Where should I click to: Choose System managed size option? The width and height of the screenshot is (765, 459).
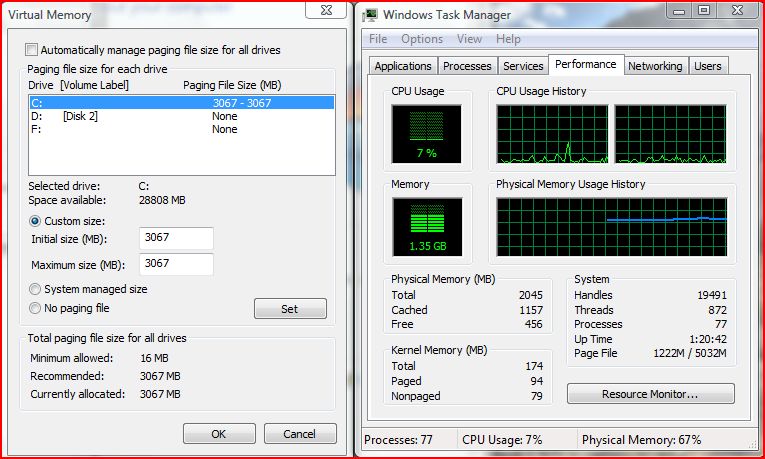(35, 289)
